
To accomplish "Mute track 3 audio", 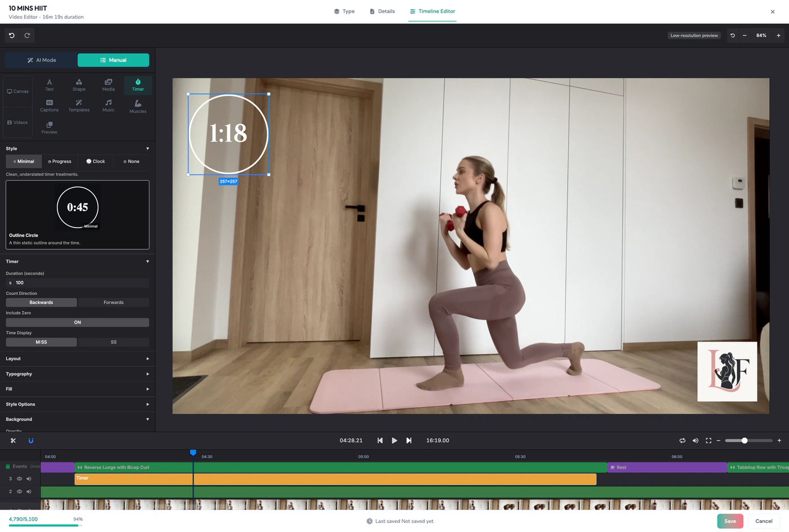I will (29, 479).
